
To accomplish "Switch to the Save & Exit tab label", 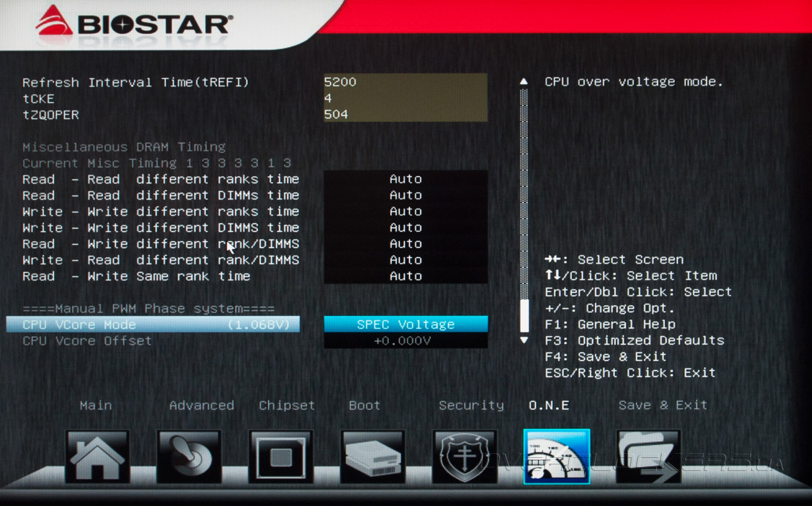I will click(x=663, y=406).
